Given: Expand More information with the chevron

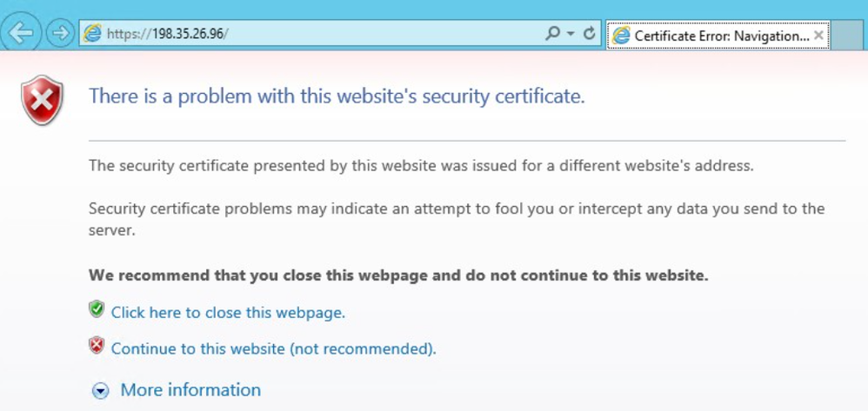Looking at the screenshot, I should (x=101, y=391).
